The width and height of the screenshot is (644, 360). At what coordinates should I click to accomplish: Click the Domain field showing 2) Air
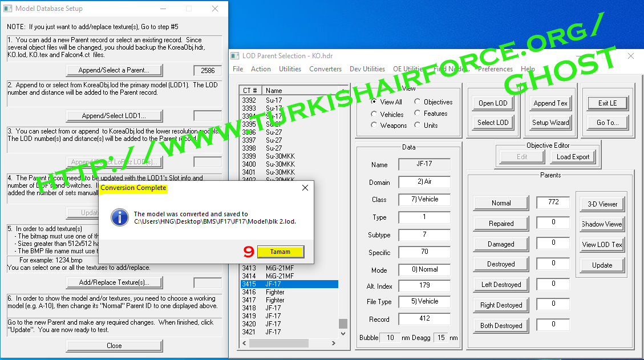click(424, 181)
